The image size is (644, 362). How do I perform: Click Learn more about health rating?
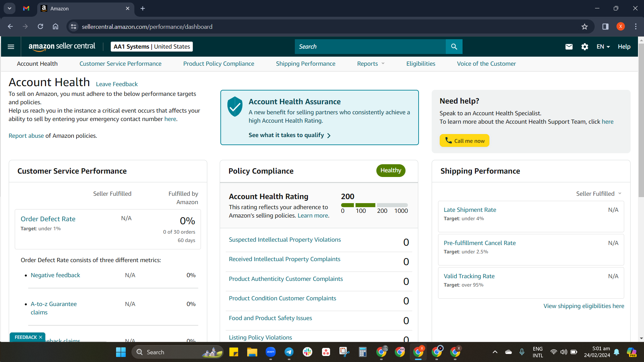pos(313,216)
